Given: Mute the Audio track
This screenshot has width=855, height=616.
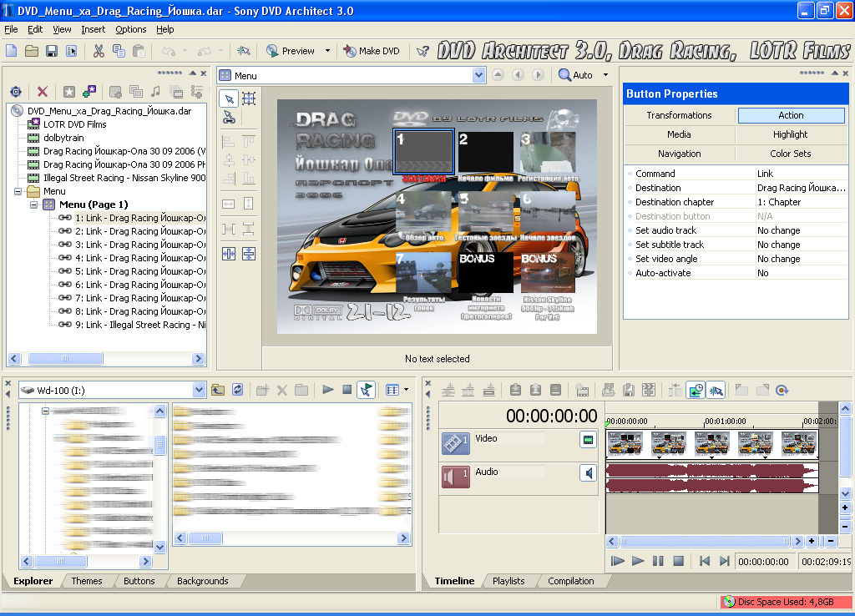Looking at the screenshot, I should pyautogui.click(x=588, y=473).
